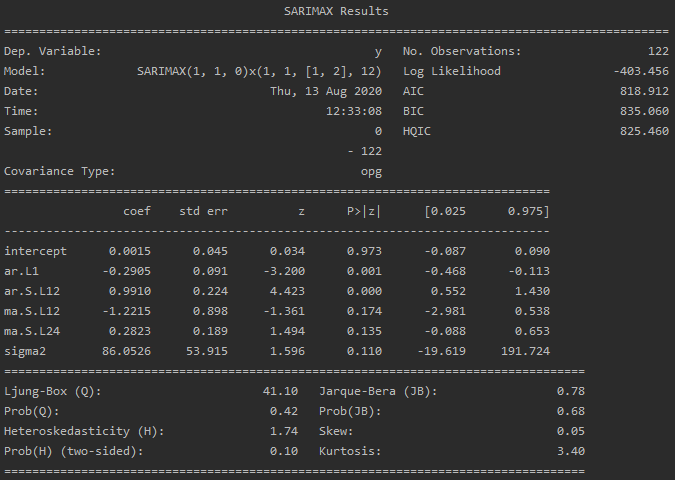Select the intercept p-value '0.973'
Viewport: 675px width, 480px height.
[x=364, y=251]
